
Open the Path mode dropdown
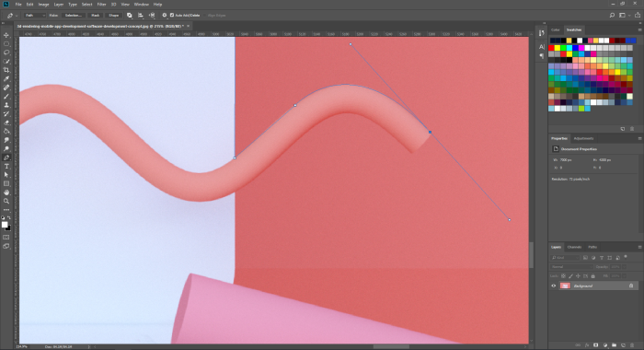point(35,16)
